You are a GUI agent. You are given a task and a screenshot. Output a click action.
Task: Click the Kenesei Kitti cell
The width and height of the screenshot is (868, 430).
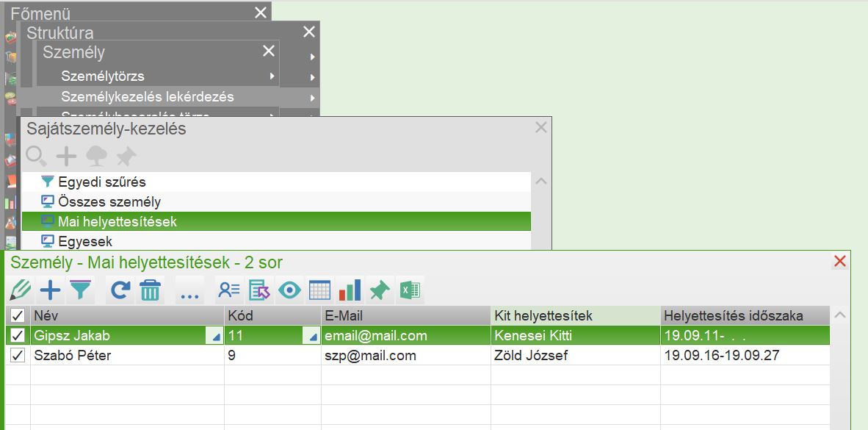576,335
